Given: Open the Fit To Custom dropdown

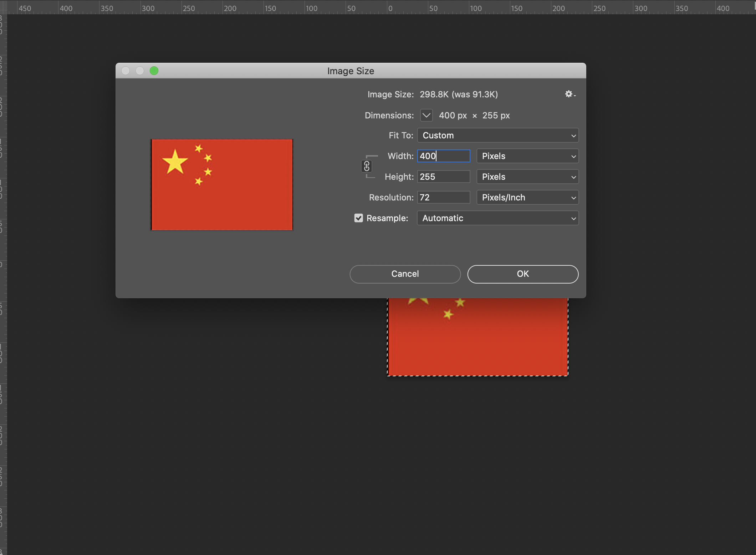Looking at the screenshot, I should (x=498, y=136).
